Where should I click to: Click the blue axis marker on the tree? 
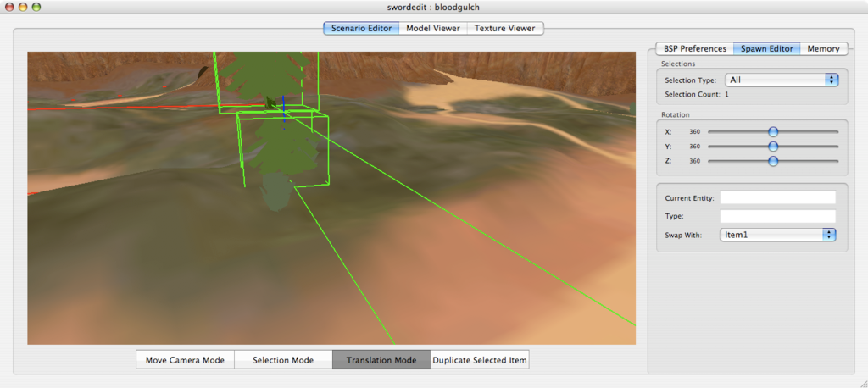click(x=283, y=111)
